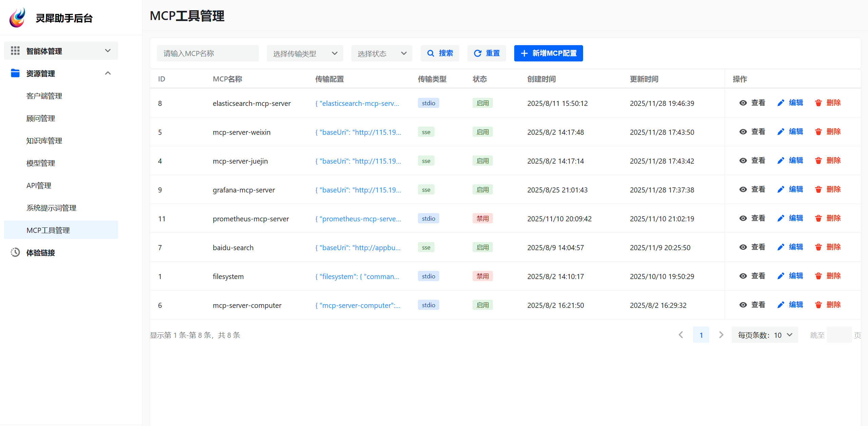Open 知识库管理 in the sidebar
This screenshot has width=868, height=426.
click(x=44, y=141)
